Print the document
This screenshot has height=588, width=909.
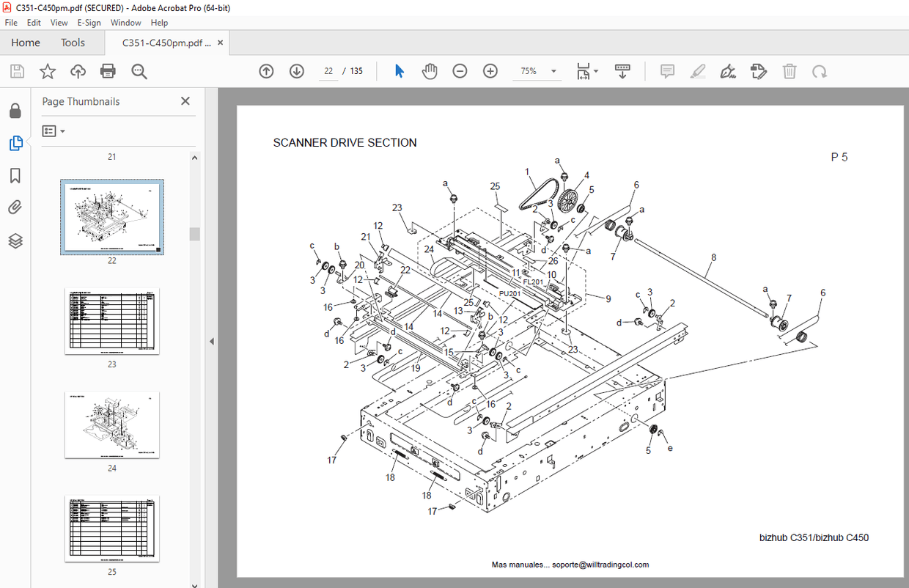click(x=108, y=71)
